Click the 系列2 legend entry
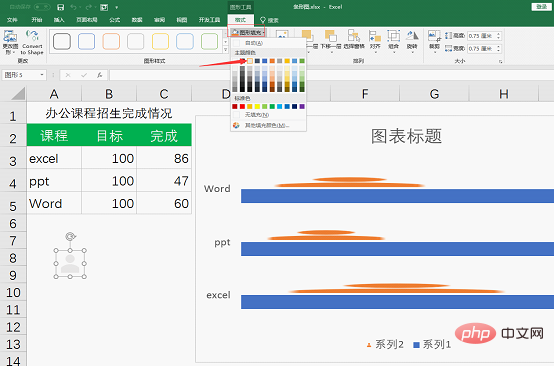Viewport: 554px width, 366px height. tap(385, 344)
